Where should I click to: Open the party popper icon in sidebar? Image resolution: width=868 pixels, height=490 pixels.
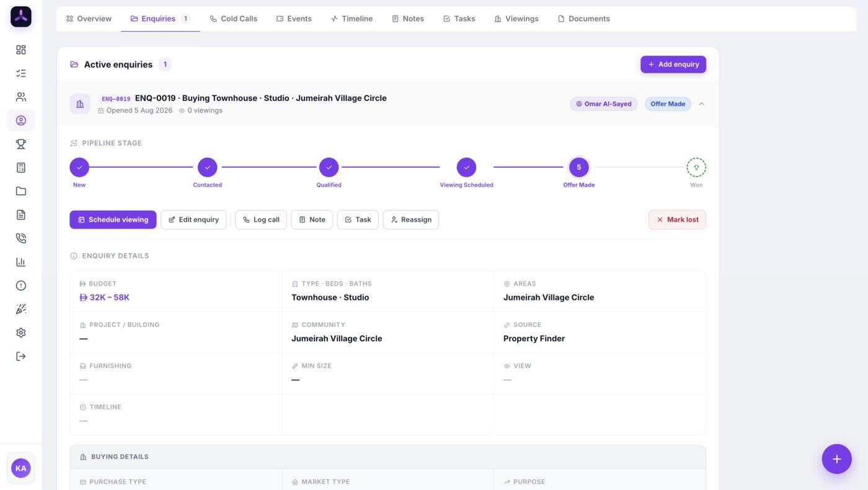[21, 309]
